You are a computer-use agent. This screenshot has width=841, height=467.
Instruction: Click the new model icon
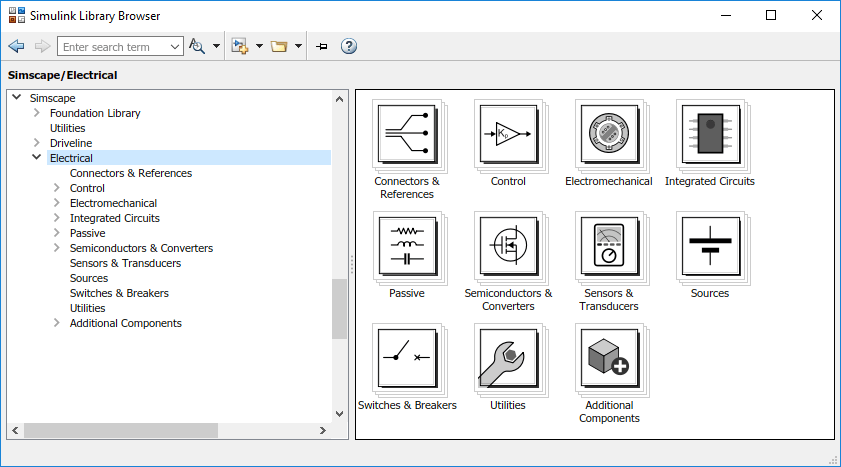(x=240, y=47)
